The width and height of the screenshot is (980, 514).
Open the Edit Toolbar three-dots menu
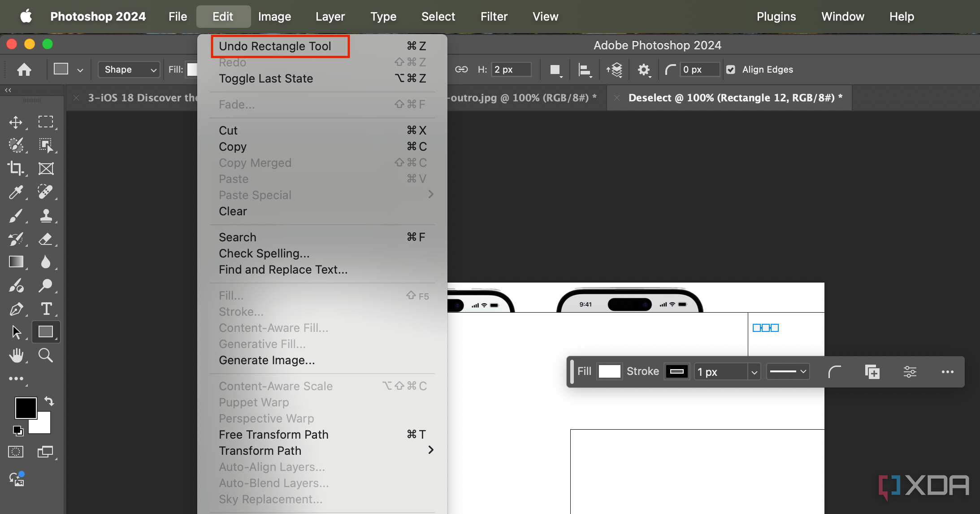[16, 379]
